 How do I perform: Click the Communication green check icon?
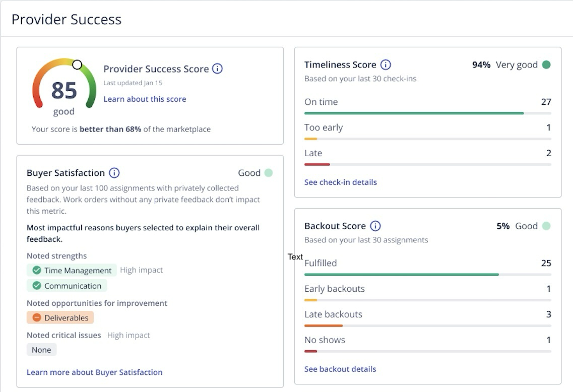click(37, 286)
